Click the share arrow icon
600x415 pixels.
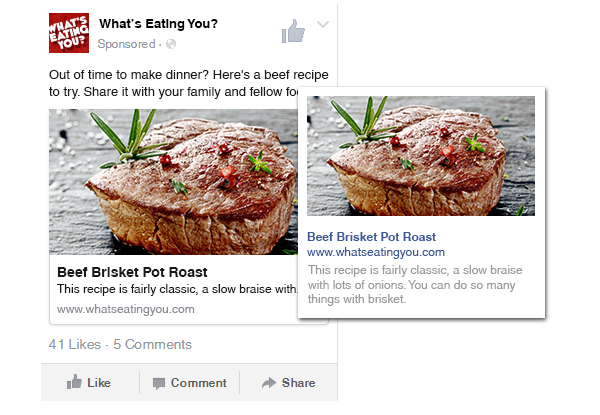tap(269, 382)
